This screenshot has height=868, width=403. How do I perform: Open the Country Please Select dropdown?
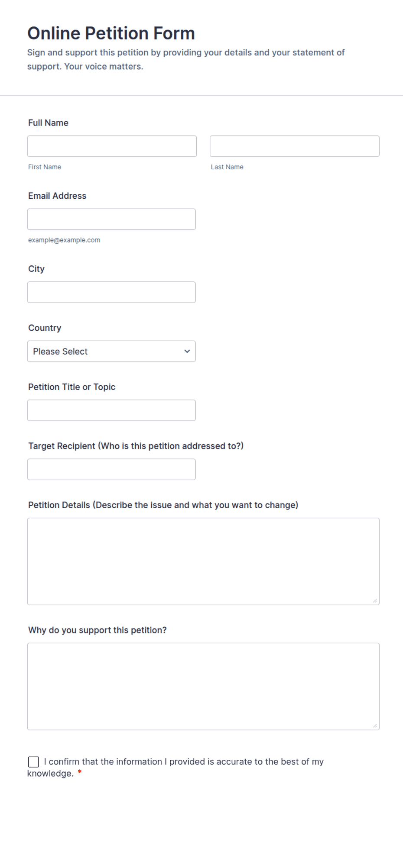[x=111, y=352]
